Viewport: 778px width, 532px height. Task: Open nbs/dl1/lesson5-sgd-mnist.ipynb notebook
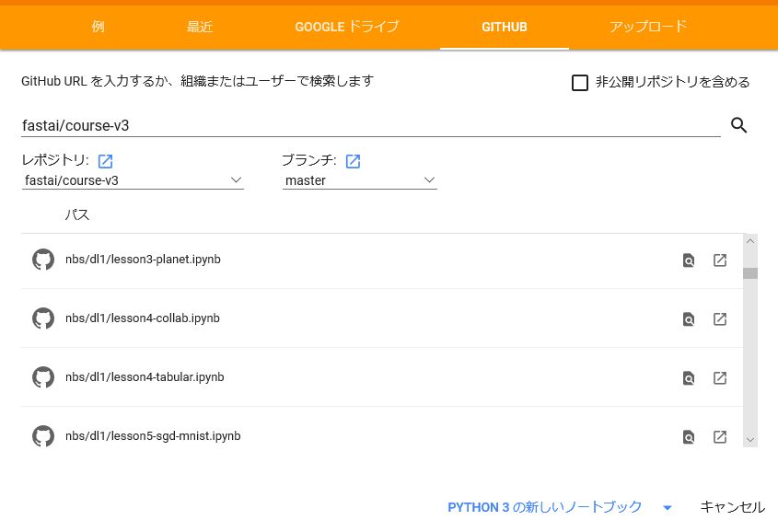pyautogui.click(x=153, y=436)
